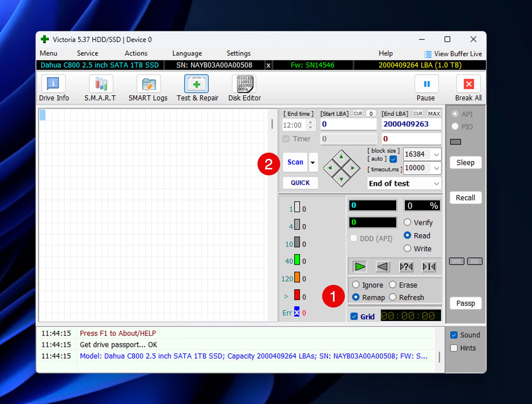Viewport: 532px width, 404px height.
Task: Click the right arrow in the diamond navigator
Action: (353, 168)
